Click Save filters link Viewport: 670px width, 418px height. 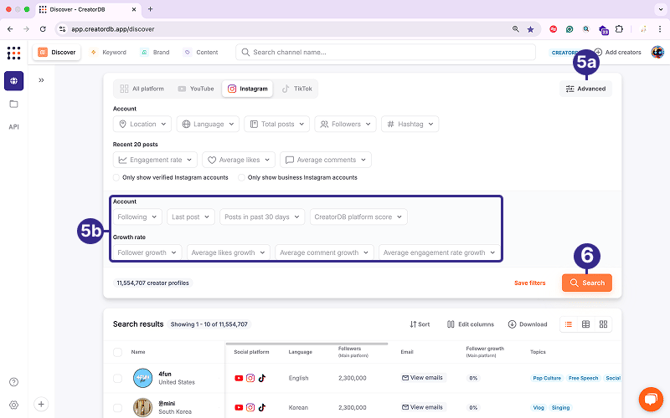coord(530,283)
